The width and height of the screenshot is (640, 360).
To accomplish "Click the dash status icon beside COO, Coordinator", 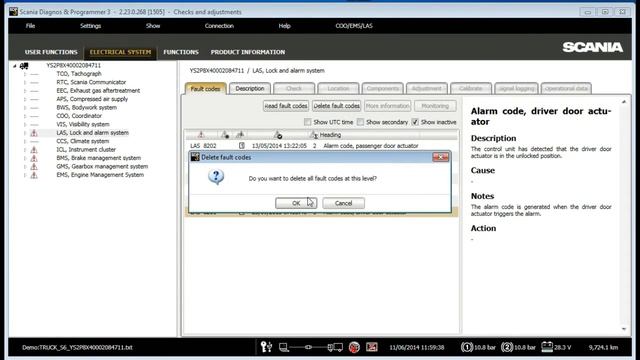I will (34, 116).
